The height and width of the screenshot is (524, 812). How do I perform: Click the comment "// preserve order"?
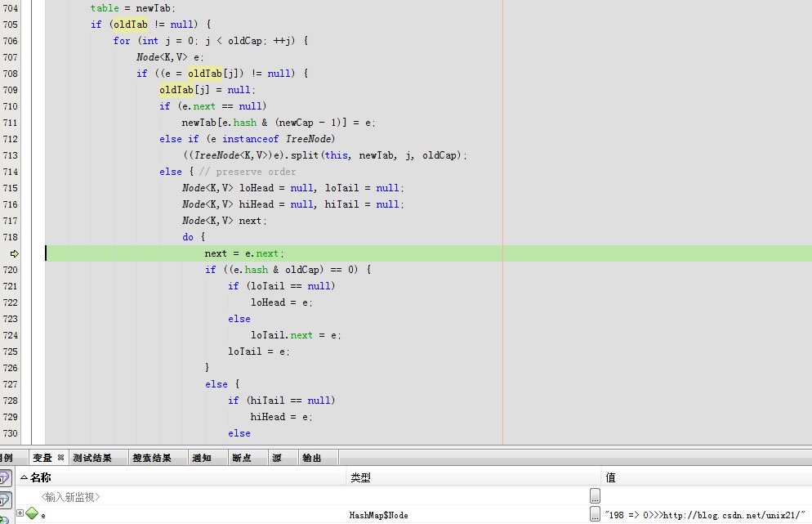248,172
